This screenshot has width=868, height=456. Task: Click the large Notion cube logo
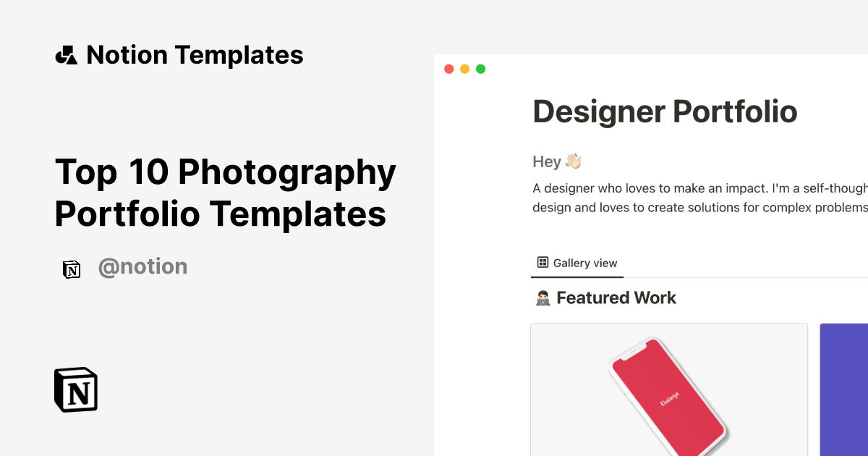click(76, 389)
